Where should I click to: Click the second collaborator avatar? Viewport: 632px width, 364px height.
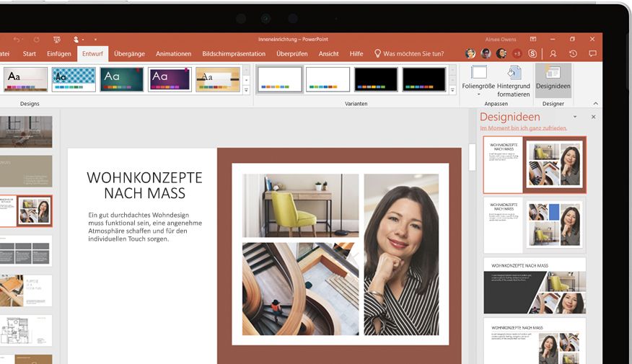[486, 53]
